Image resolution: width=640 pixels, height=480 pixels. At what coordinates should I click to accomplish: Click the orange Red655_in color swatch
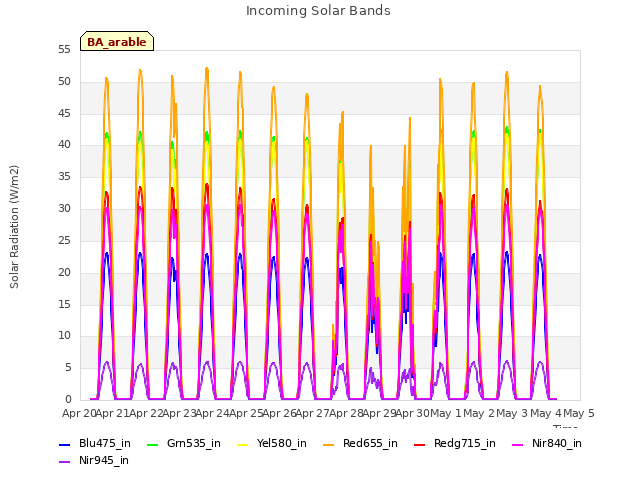[329, 444]
